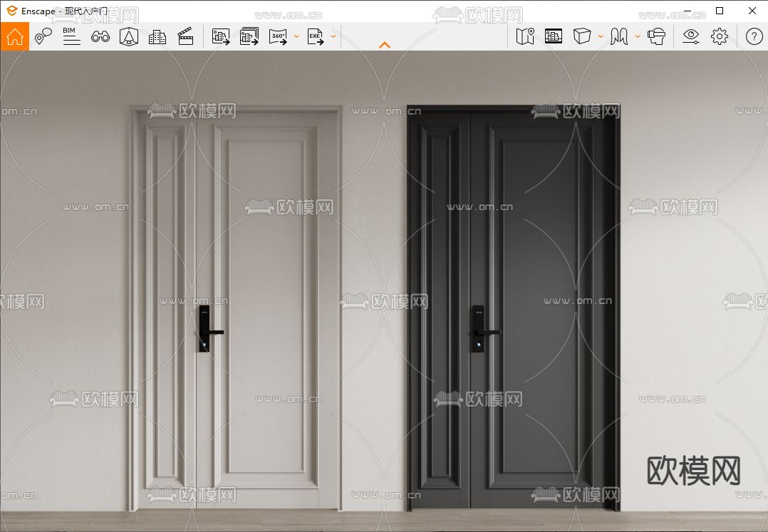768x532 pixels.
Task: Expand the EXE export dropdown arrow
Action: click(333, 37)
